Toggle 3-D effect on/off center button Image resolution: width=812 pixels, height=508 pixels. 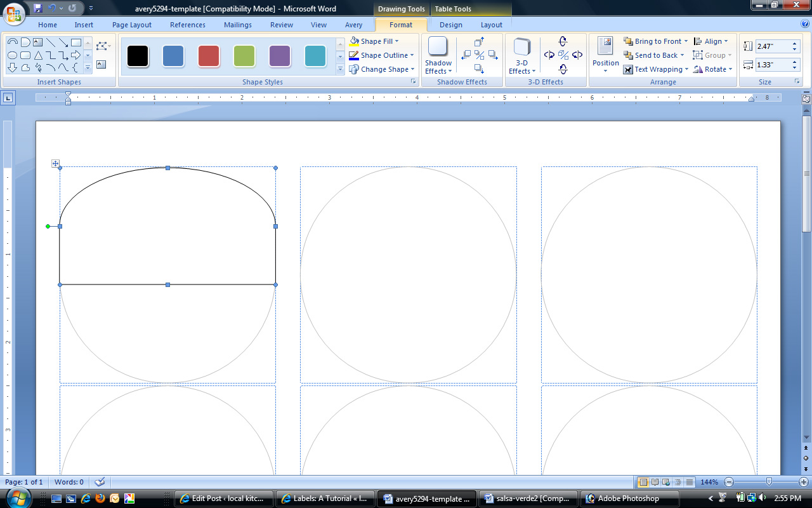click(563, 55)
